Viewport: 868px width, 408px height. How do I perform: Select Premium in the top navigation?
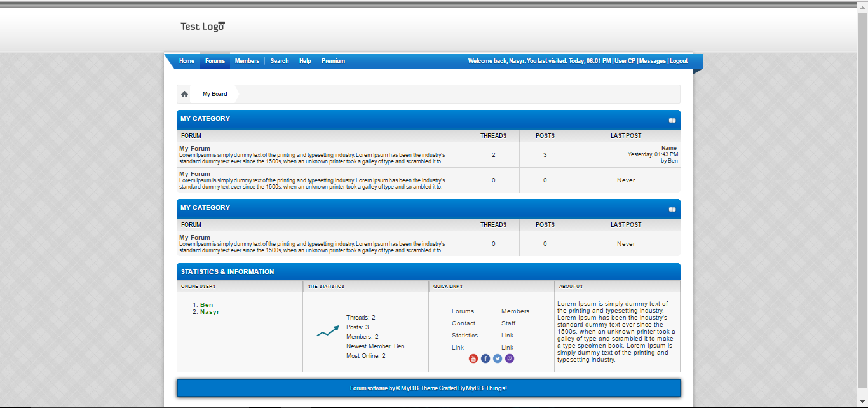[x=333, y=61]
